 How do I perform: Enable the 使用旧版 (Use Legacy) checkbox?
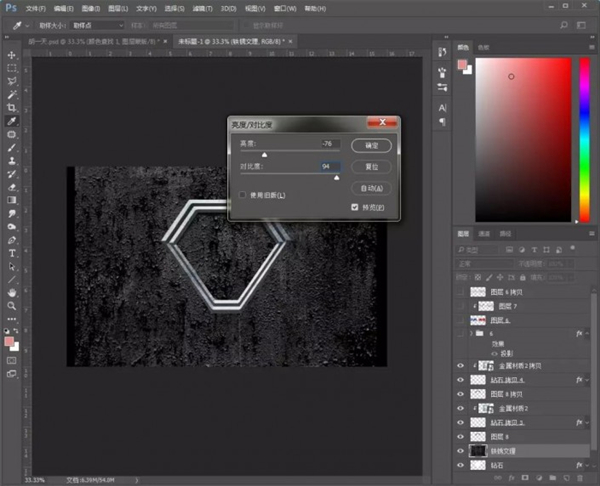[243, 194]
